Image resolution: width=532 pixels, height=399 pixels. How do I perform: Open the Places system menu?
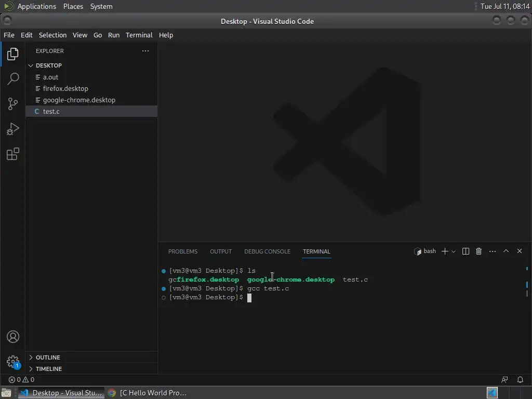[73, 6]
